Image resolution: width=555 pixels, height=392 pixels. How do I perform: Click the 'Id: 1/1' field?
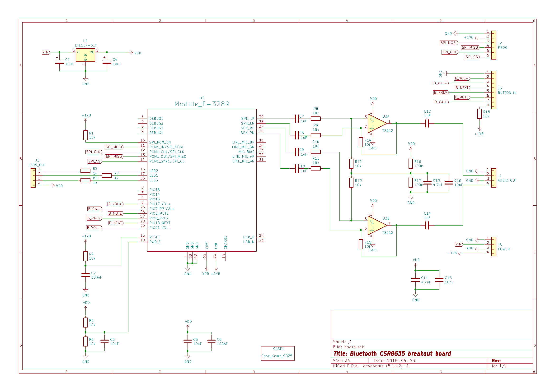tap(499, 366)
